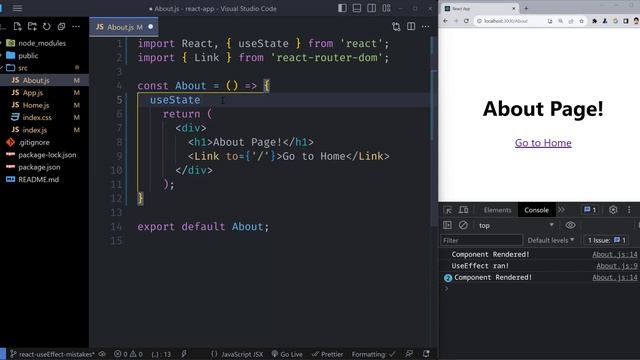Click Prettier in status bar

(327, 354)
